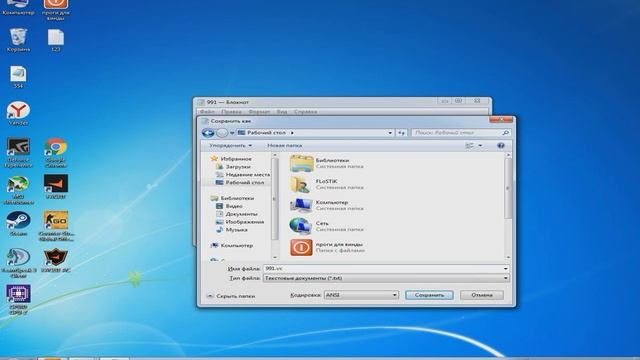
Task: Select the FACEIT AC desktop shortcut
Action: tap(56, 260)
